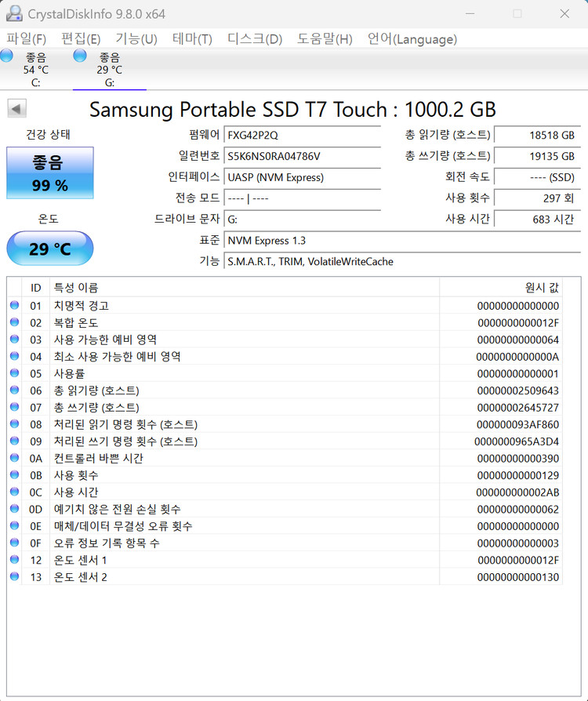588x701 pixels.
Task: Click total host writes value 19135 GB
Action: [537, 157]
